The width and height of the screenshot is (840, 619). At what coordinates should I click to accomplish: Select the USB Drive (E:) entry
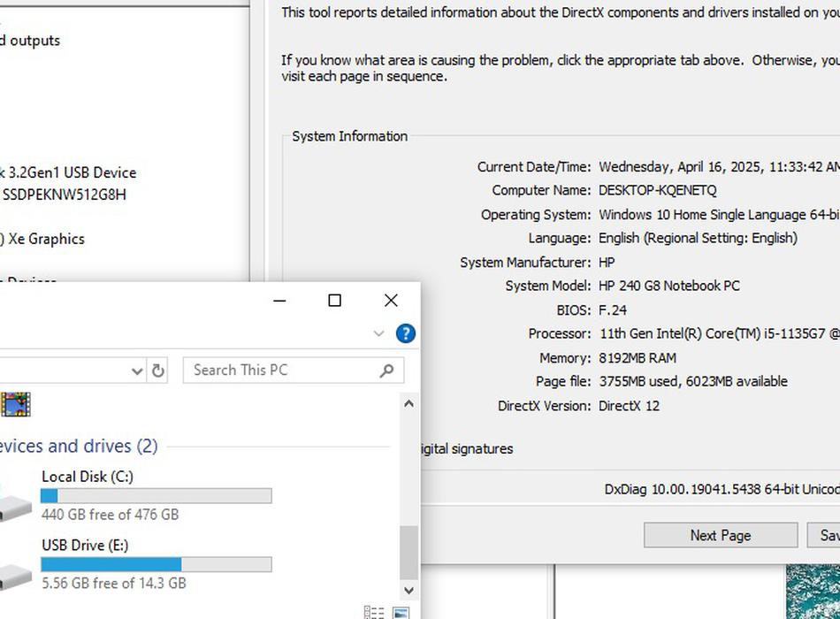(135, 564)
